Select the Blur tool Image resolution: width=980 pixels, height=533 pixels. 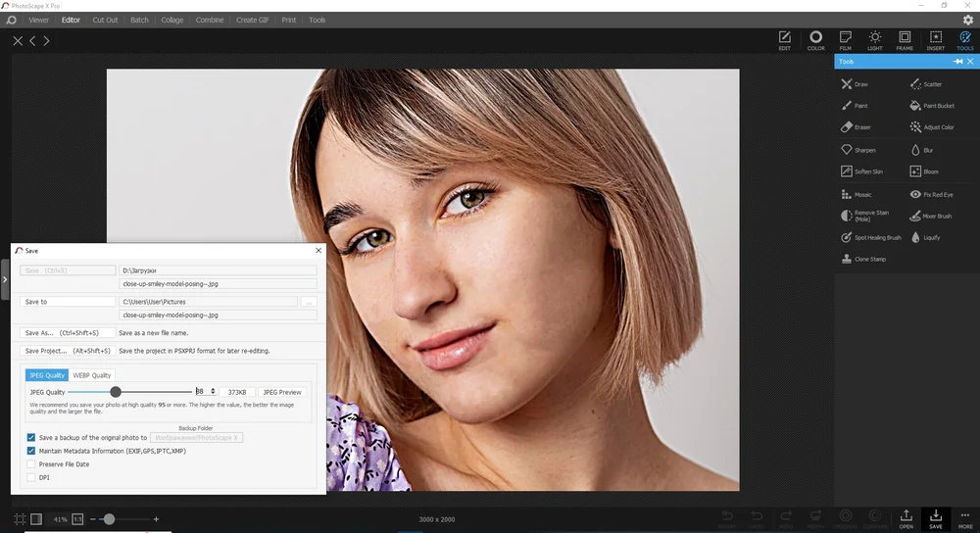point(922,150)
